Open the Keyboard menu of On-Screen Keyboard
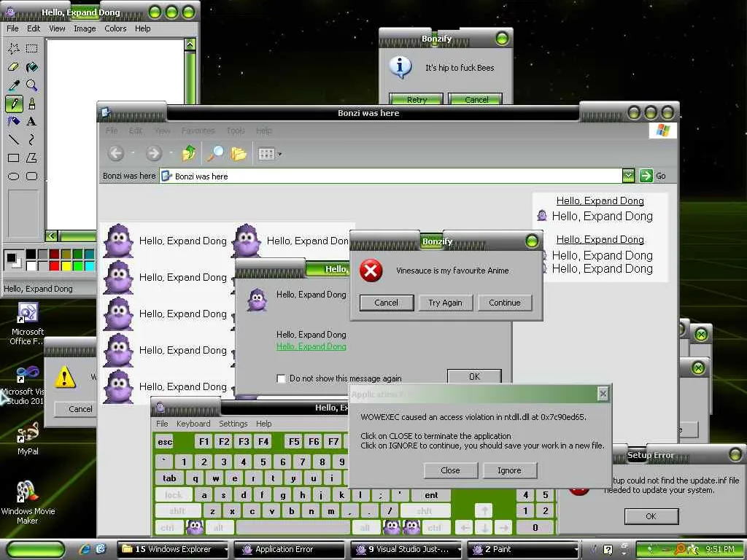The width and height of the screenshot is (747, 560). (193, 424)
